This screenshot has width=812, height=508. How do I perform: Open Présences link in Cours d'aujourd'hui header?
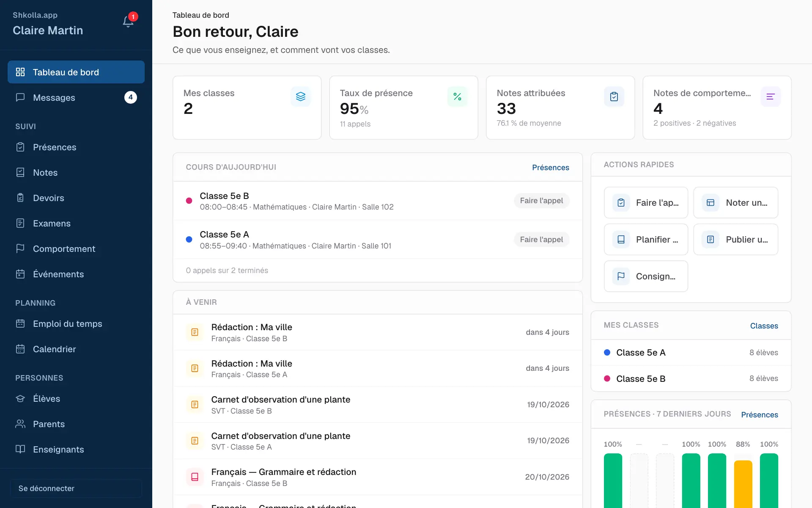(550, 168)
